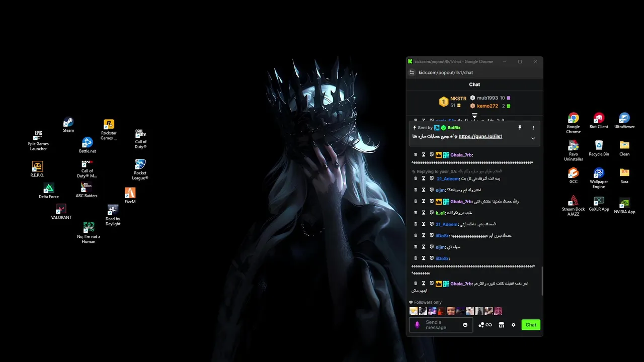Select the Recycle Bin icon

tap(599, 148)
